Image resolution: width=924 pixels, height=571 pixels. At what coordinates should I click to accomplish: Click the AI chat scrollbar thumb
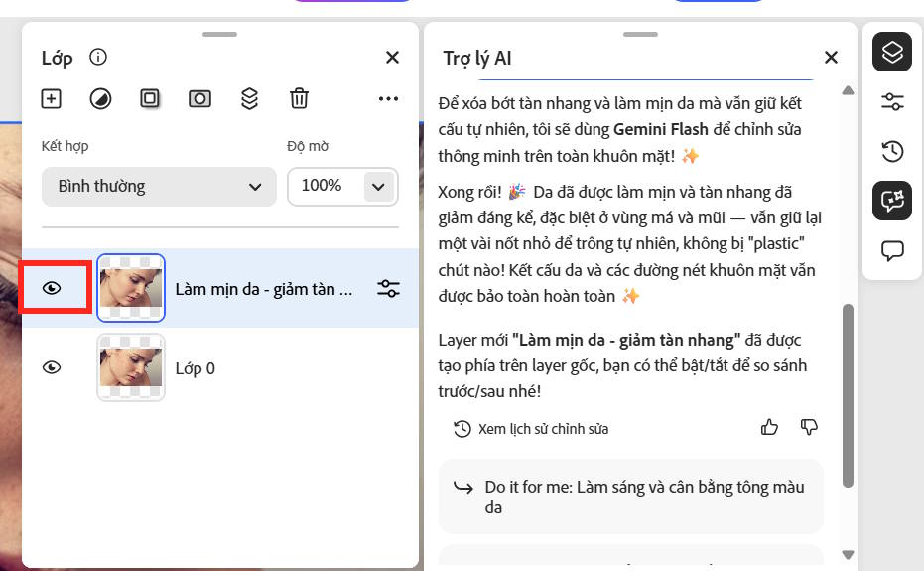(848, 395)
